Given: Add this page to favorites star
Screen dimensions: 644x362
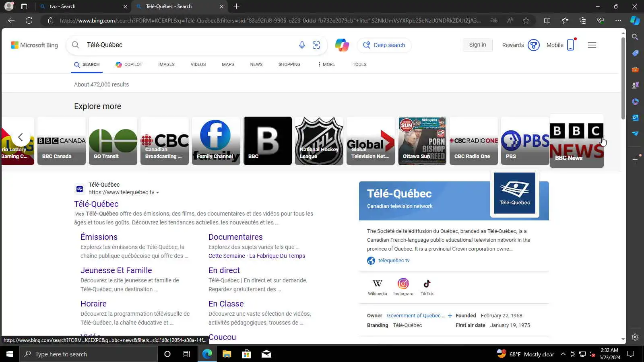Looking at the screenshot, I should point(526,21).
